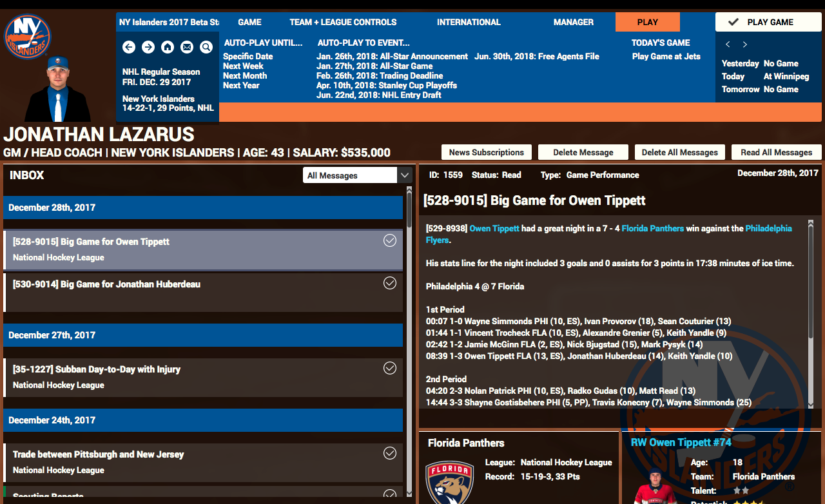Click the NY Islanders 2017 Beta title
825x504 pixels.
(x=169, y=22)
